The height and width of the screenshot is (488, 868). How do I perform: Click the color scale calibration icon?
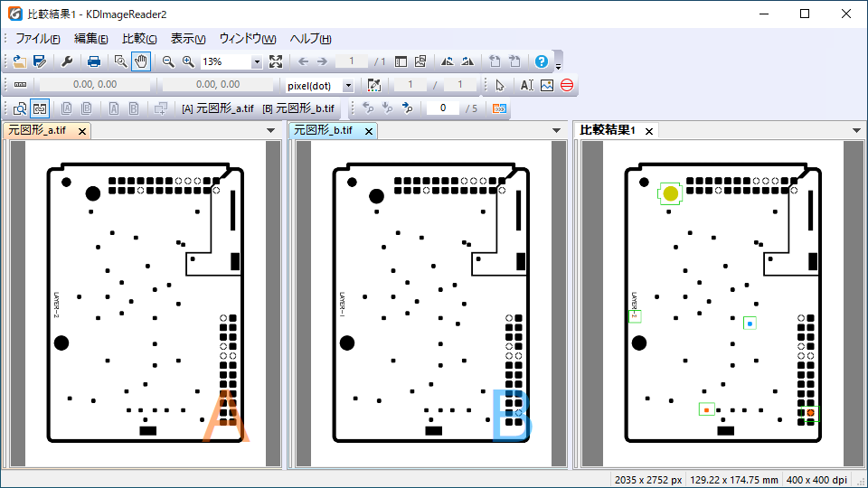coord(374,85)
